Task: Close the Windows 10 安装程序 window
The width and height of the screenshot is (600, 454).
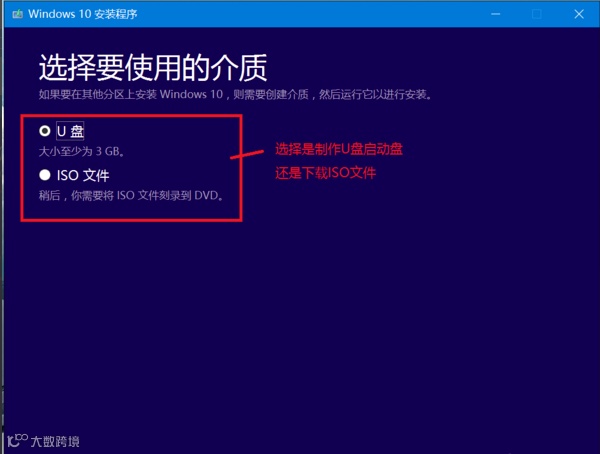Action: click(579, 14)
